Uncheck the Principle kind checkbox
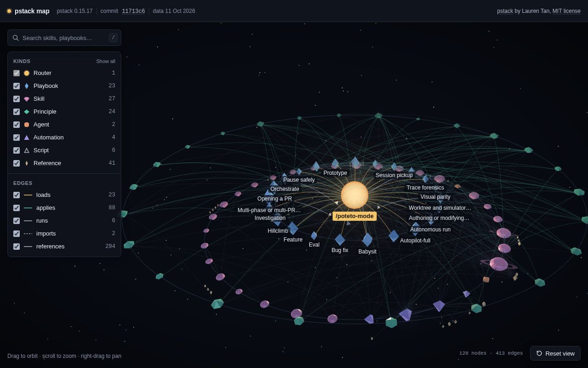 [x=17, y=112]
